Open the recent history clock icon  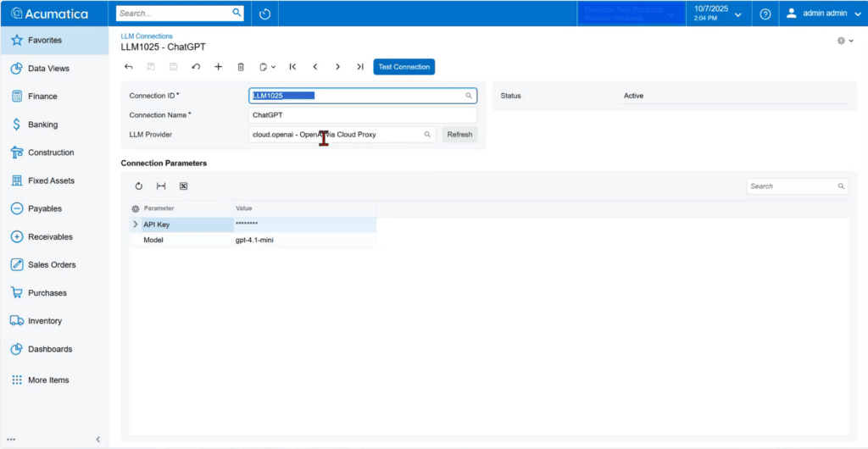[264, 14]
